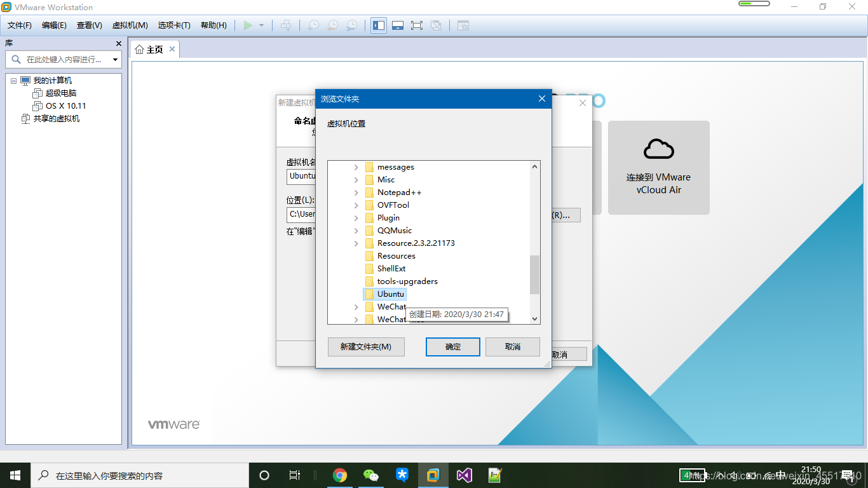Viewport: 868px width, 488px height.
Task: Open the library search dropdown arrow
Action: [116, 60]
